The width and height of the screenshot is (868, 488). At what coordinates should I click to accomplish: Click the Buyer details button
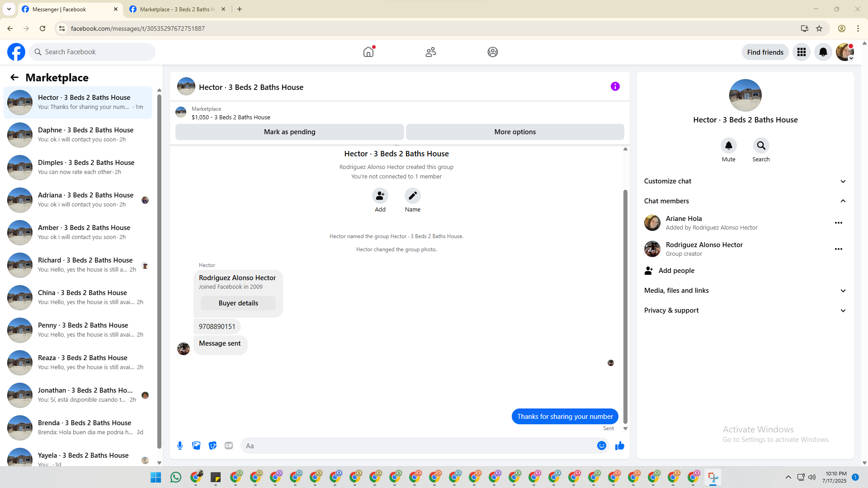click(238, 303)
